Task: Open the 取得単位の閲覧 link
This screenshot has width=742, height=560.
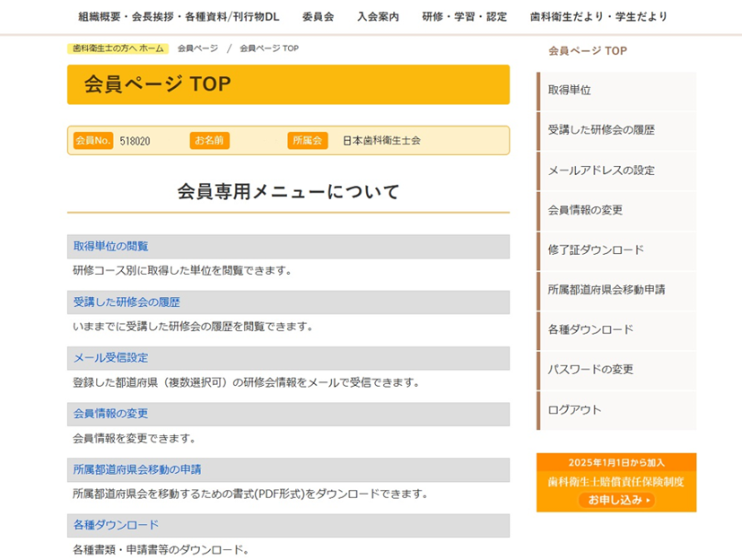Action: 110,246
